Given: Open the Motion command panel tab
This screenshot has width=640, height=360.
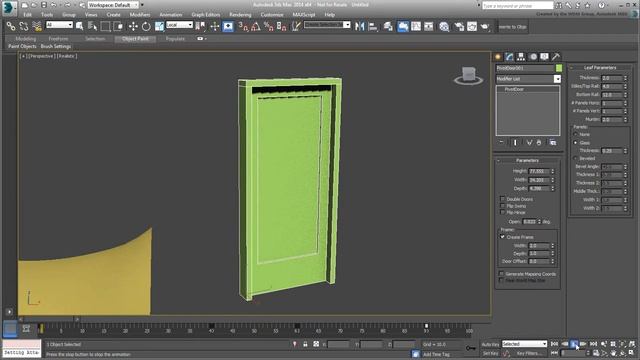Looking at the screenshot, I should [533, 57].
